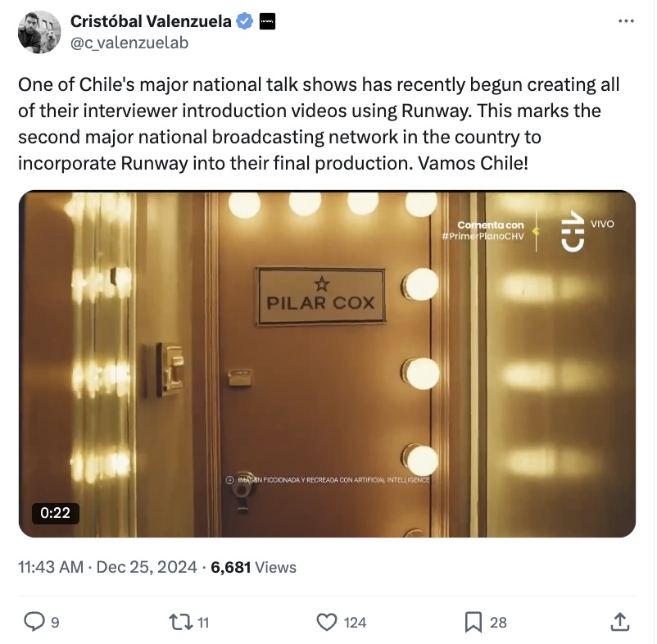Open the 11:43 AM Dec 25, 2024 timestamp
The image size is (657, 644).
click(x=107, y=567)
